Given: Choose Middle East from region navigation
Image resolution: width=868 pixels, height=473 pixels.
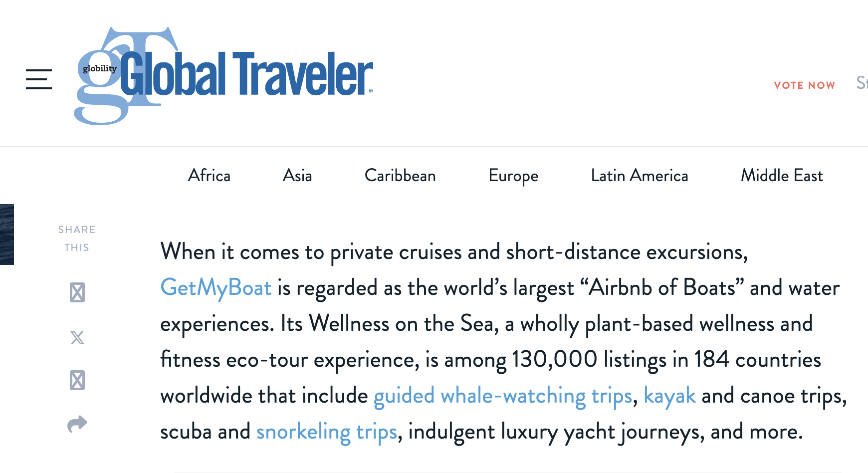Looking at the screenshot, I should pos(782,176).
